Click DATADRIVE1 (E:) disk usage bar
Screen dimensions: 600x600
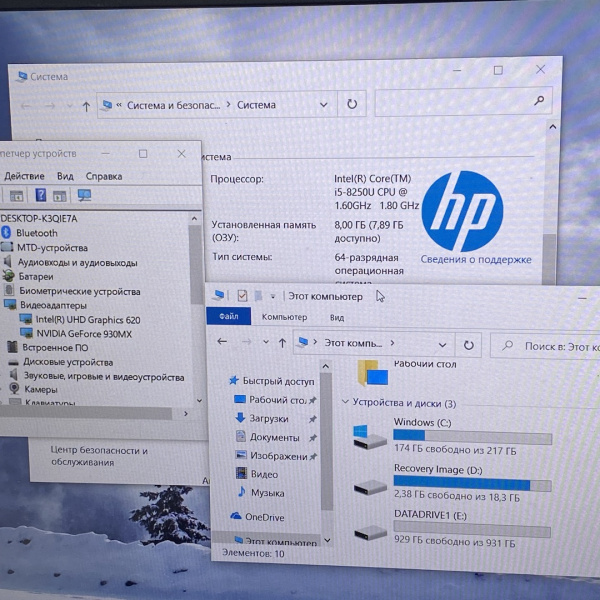point(472,529)
